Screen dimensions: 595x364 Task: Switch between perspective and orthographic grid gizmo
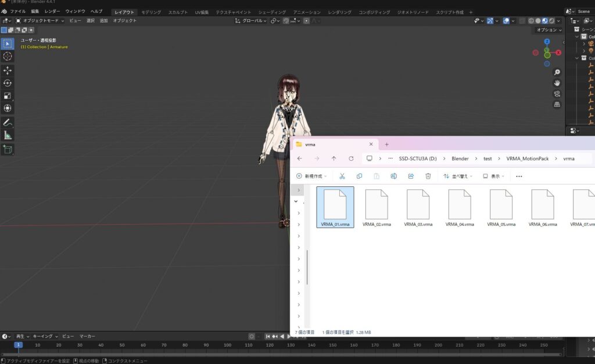(x=557, y=104)
